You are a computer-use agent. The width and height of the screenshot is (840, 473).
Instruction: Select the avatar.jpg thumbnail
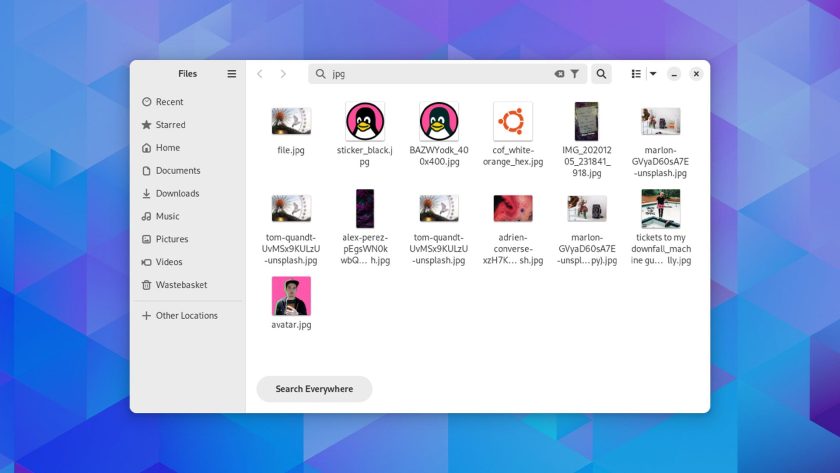[291, 297]
